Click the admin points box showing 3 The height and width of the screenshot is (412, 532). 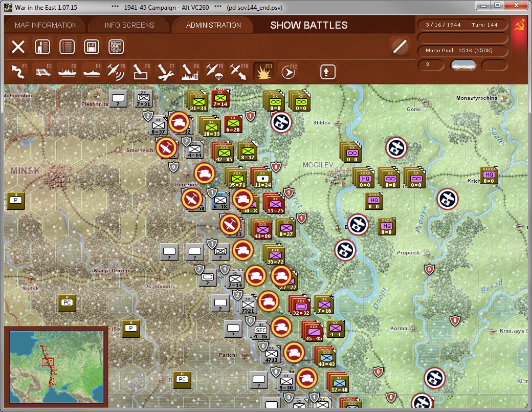coord(431,65)
